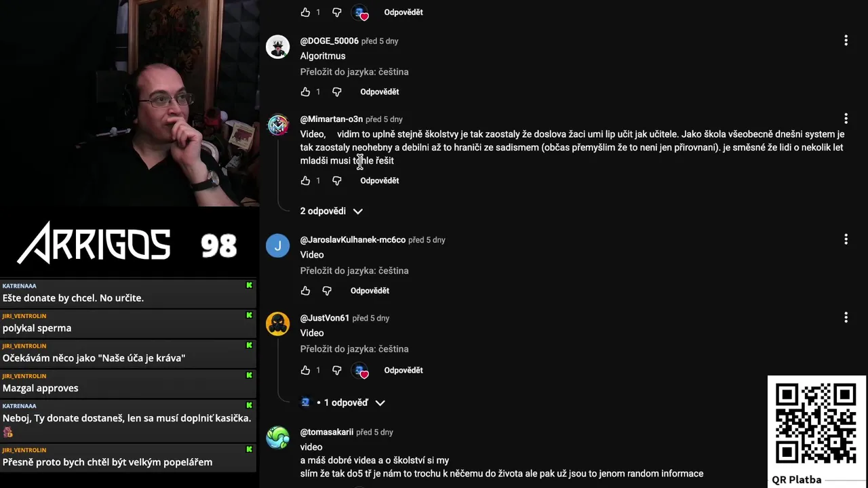This screenshot has height=488, width=868.
Task: Click the QR Platba code image
Action: click(x=816, y=424)
